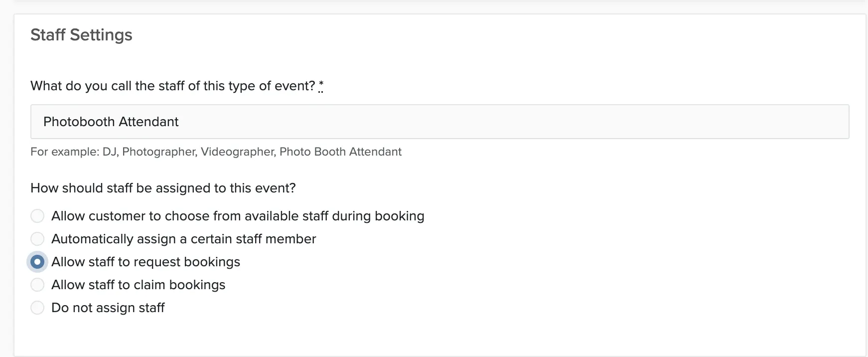Click the words 'Allow staff to request bookings'
The image size is (868, 357).
click(x=145, y=262)
